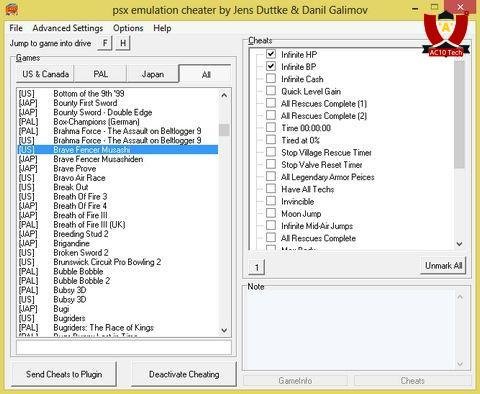Jump to game in drive H
Image resolution: width=480 pixels, height=394 pixels.
click(123, 43)
